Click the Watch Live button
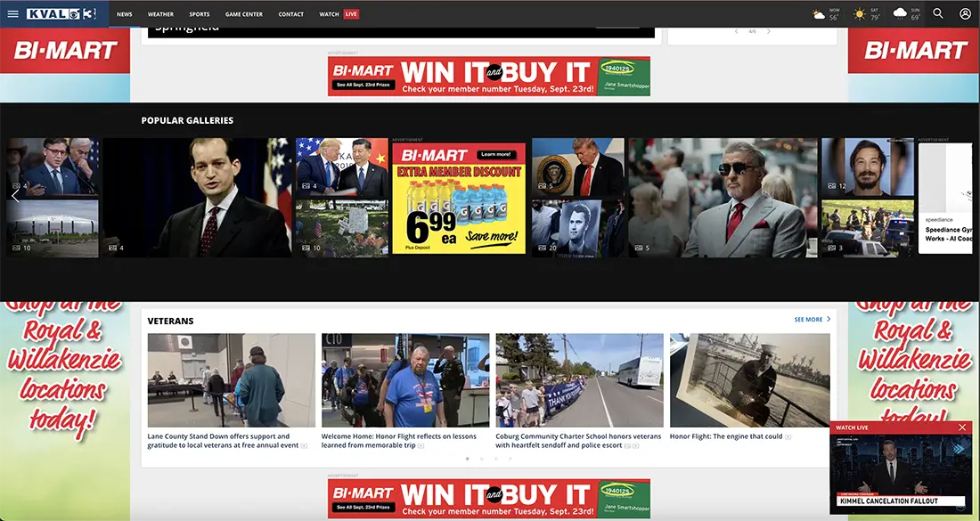 tap(339, 13)
